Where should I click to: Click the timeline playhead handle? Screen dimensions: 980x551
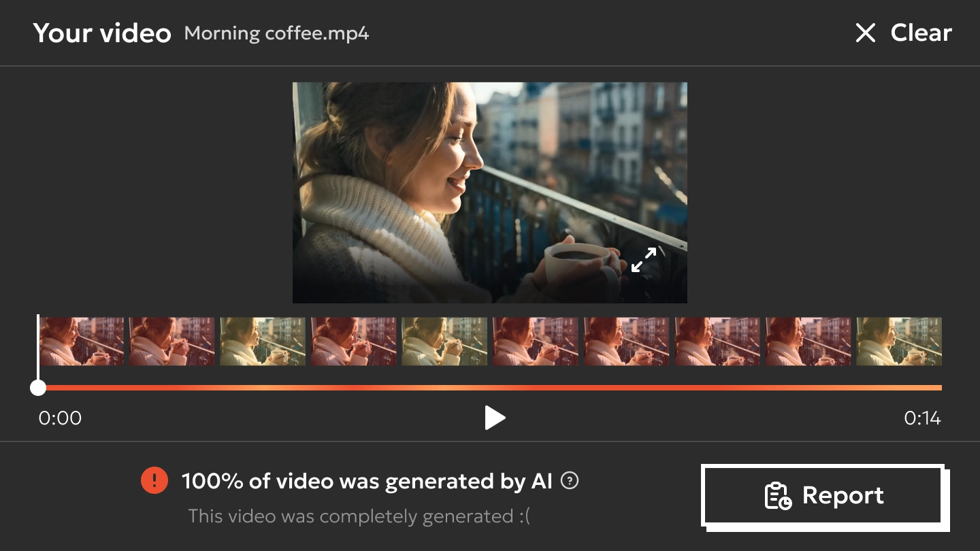tap(38, 388)
